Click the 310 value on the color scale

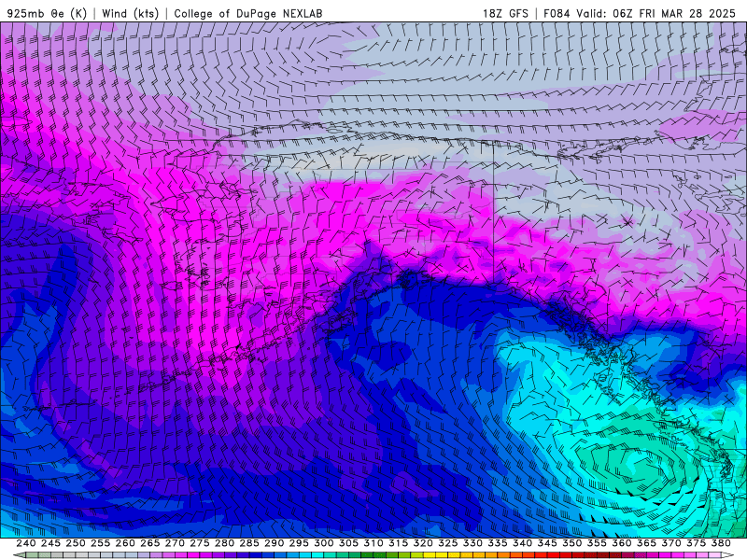(x=373, y=543)
